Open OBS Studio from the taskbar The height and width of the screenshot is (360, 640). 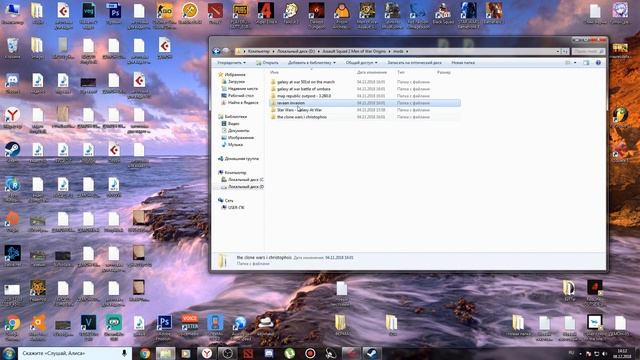228,353
